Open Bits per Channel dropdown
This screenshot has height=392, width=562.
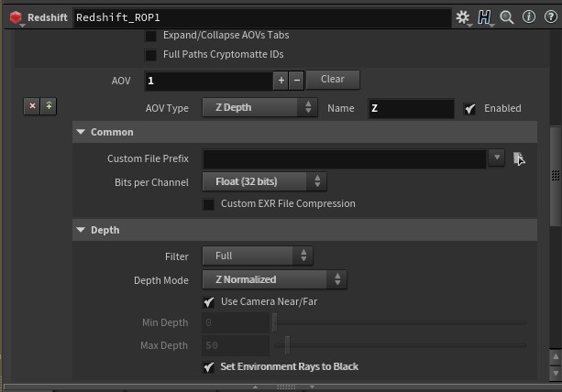264,181
